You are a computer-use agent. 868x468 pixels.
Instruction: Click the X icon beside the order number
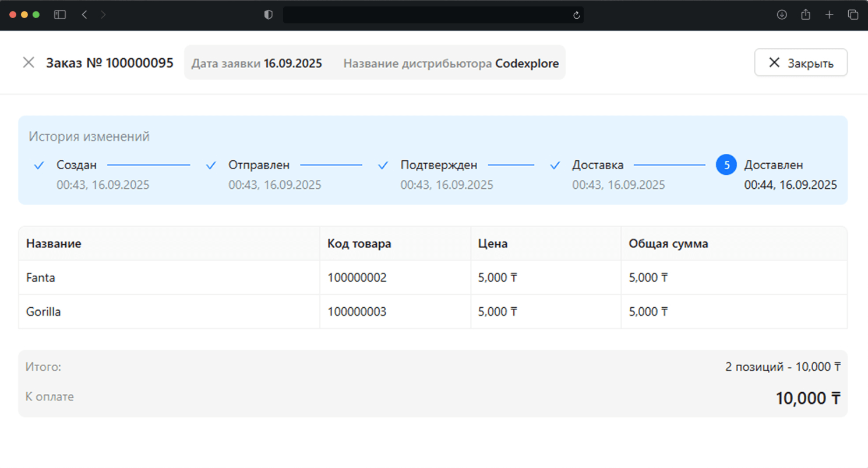coord(29,62)
